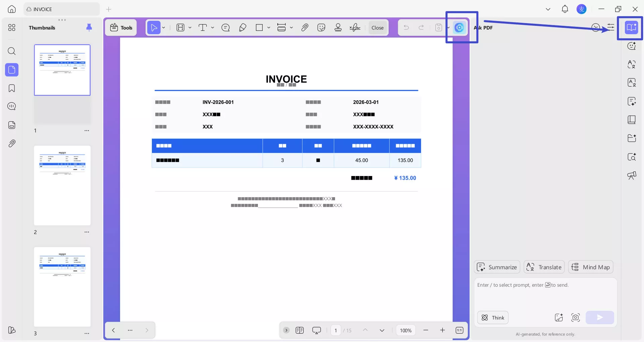Image resolution: width=644 pixels, height=342 pixels.
Task: Upload an image to the AI prompt
Action: coord(559,318)
